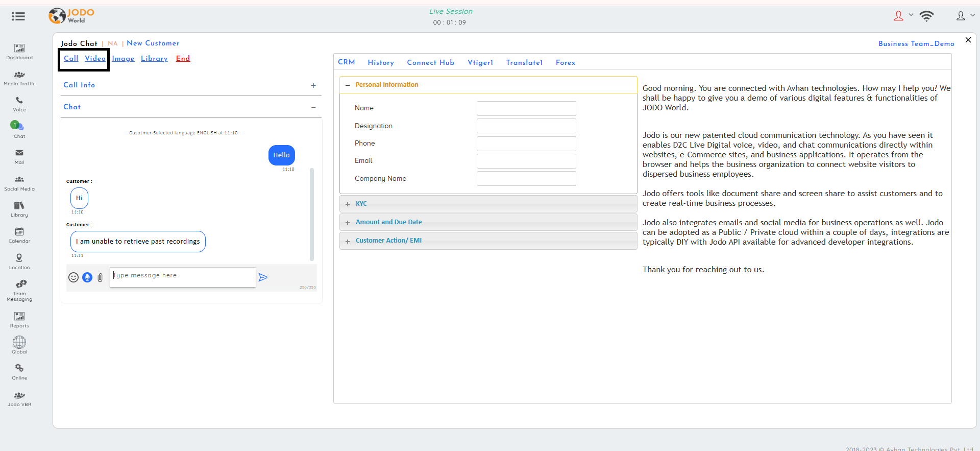Click the Video link
Screen dimensions: 980x451
(x=95, y=58)
